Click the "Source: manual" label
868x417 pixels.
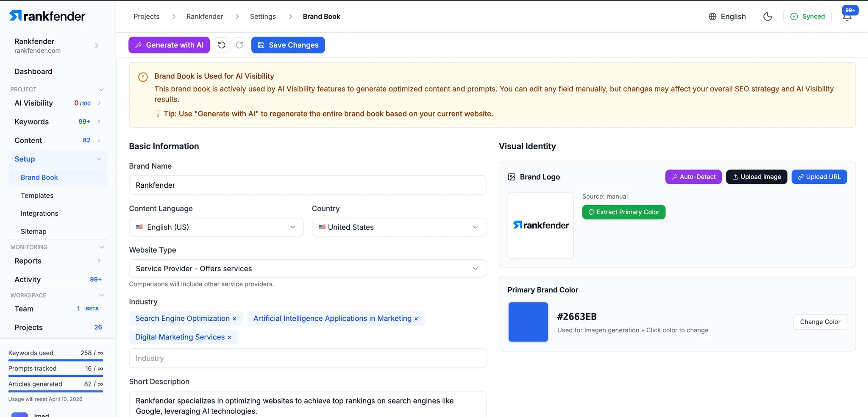[605, 197]
